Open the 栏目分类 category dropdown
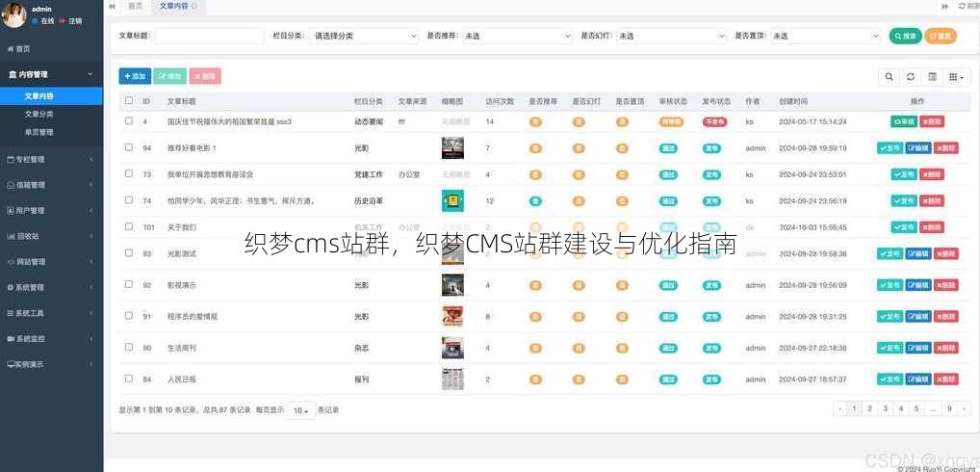The width and height of the screenshot is (980, 472). (364, 37)
